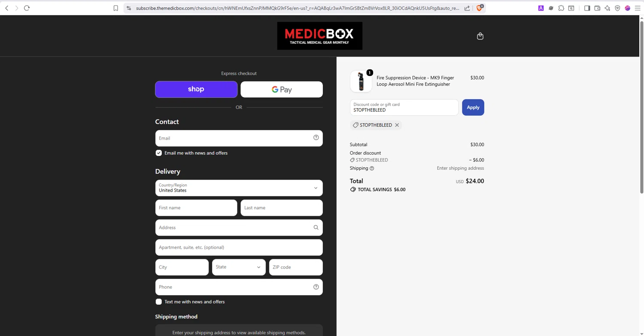Click the First name field

tap(196, 208)
